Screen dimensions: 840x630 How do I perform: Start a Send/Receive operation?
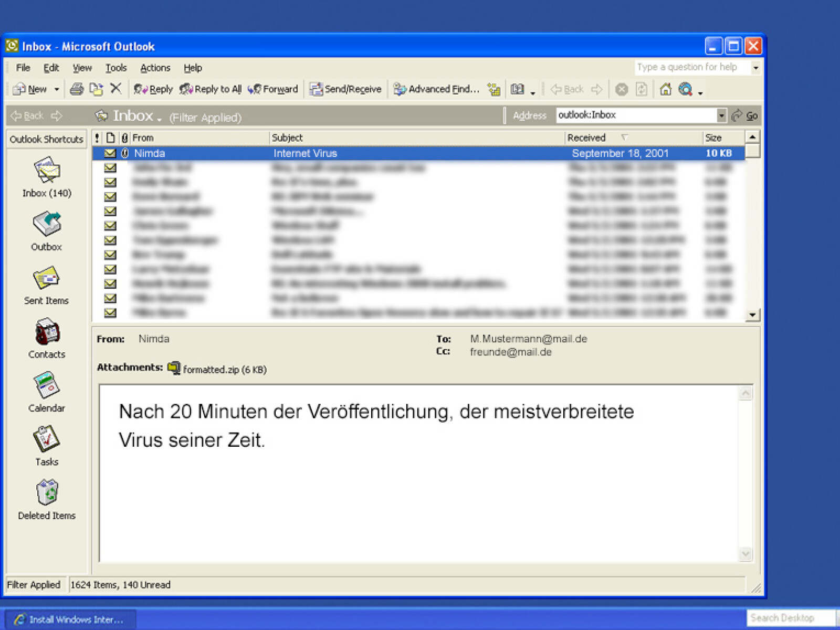[x=346, y=89]
